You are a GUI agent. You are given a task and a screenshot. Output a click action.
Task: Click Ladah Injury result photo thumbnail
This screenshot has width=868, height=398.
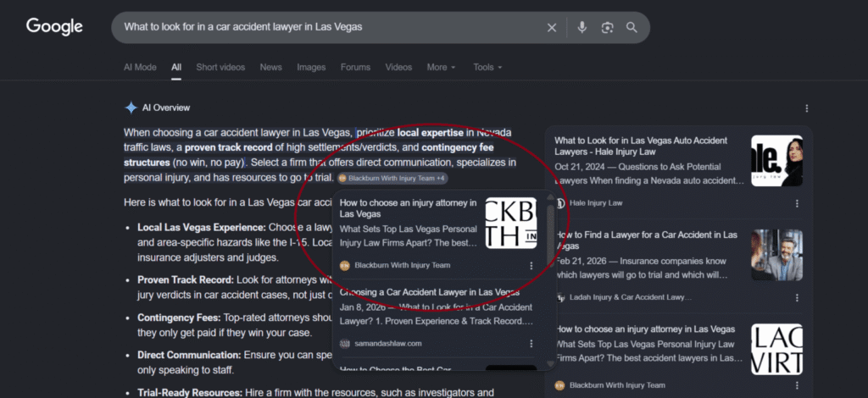click(776, 255)
